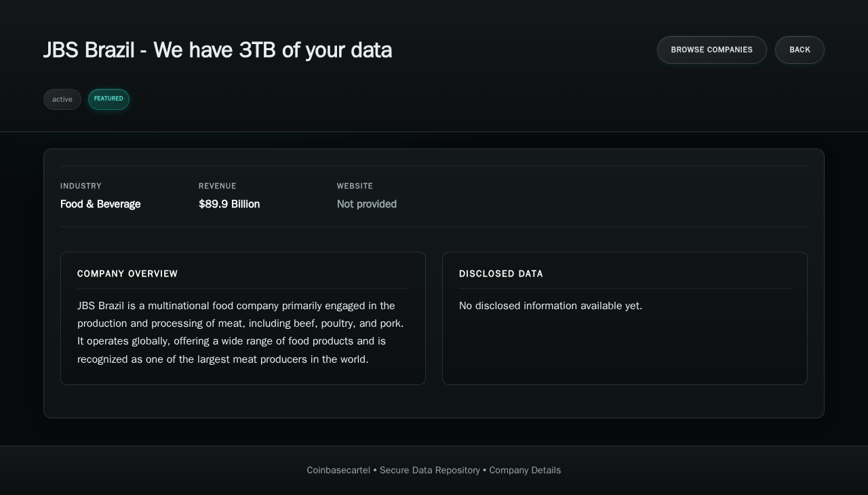Select the $89.9 Billion revenue value
This screenshot has height=495, width=868.
pyautogui.click(x=229, y=204)
